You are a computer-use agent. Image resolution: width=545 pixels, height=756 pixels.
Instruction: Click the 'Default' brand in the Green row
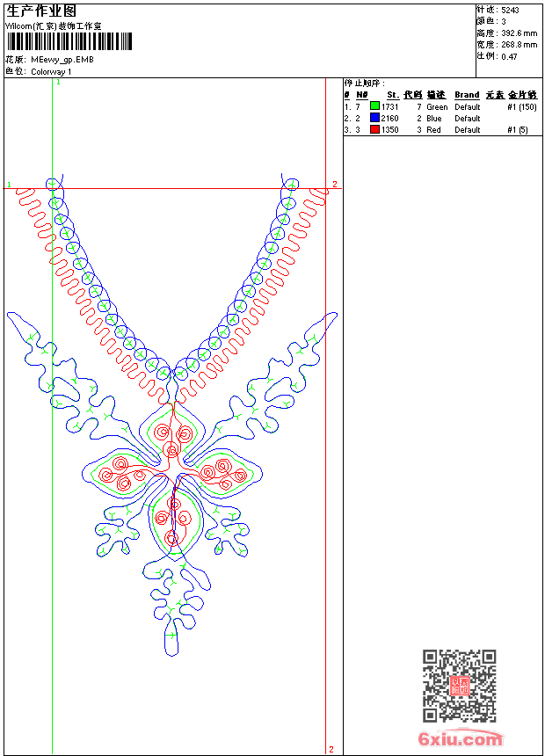click(x=468, y=106)
